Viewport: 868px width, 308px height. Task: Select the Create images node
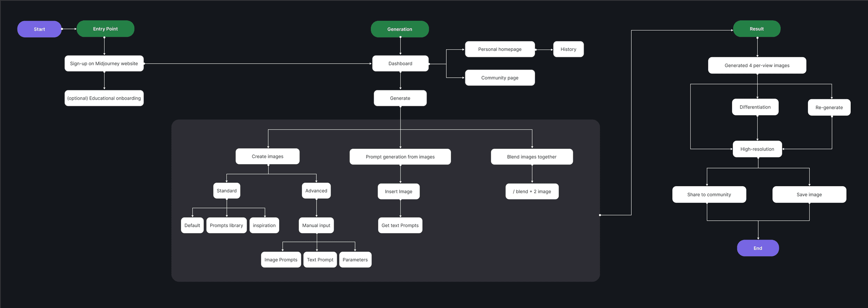pyautogui.click(x=267, y=157)
